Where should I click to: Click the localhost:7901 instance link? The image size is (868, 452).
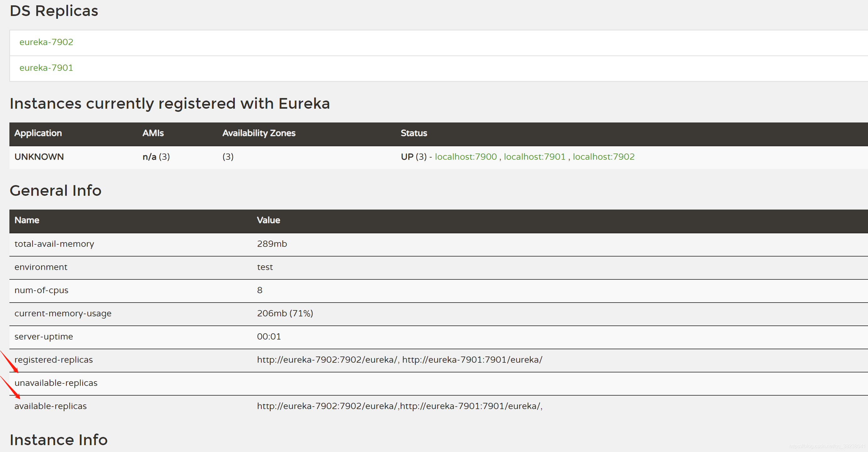point(534,157)
